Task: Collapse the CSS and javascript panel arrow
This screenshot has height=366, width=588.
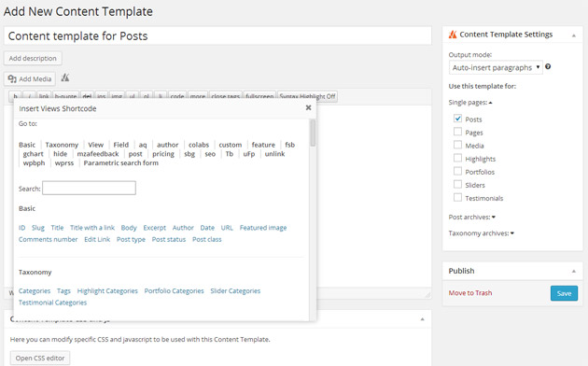Action: pyautogui.click(x=422, y=319)
